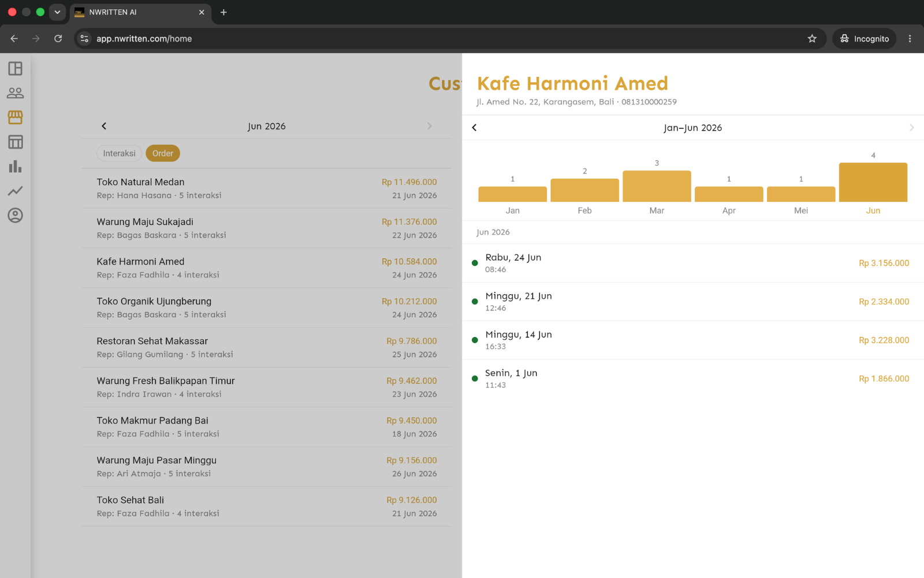
Task: Open Restoran Sehat Makassar row
Action: pyautogui.click(x=267, y=347)
